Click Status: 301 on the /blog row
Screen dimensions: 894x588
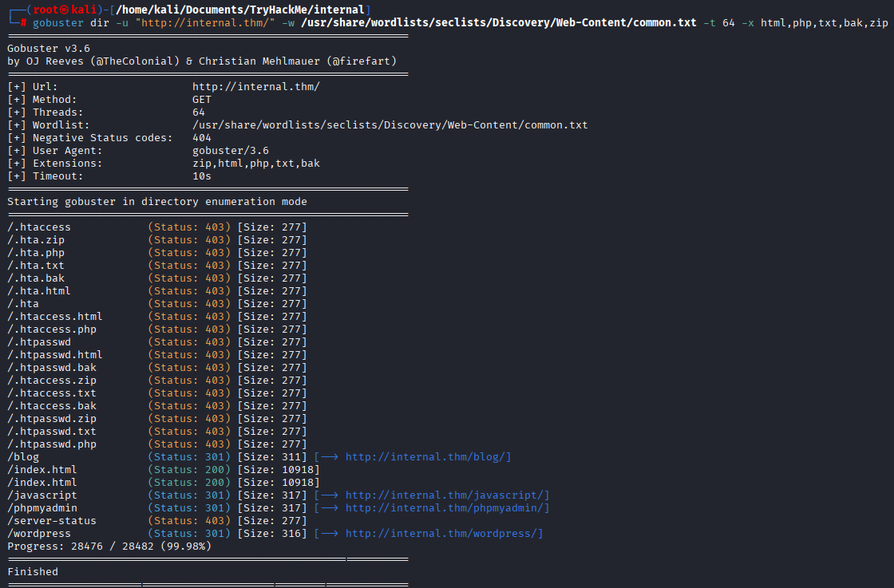[189, 457]
